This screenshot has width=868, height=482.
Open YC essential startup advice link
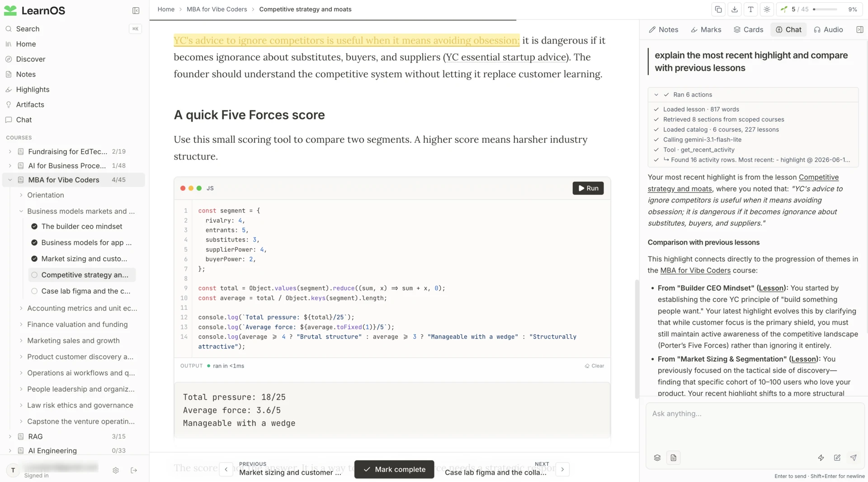click(506, 57)
